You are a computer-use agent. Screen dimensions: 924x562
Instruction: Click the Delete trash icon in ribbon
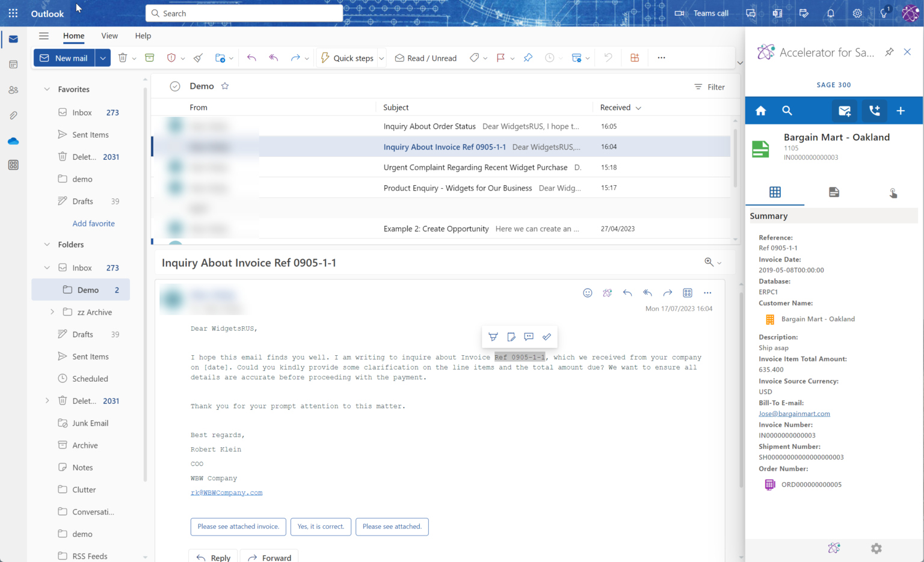(123, 58)
